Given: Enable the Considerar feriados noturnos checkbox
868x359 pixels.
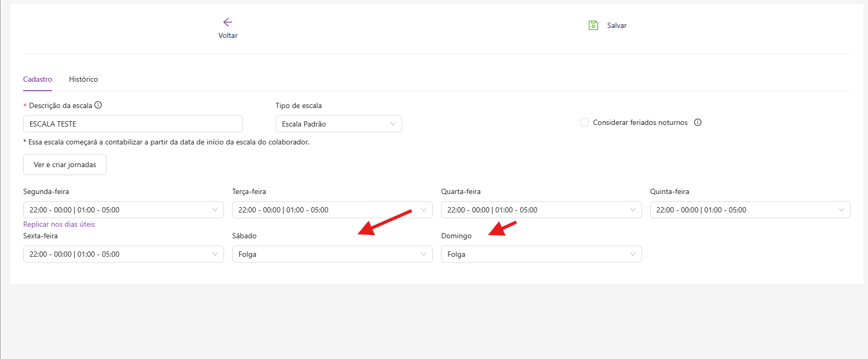Looking at the screenshot, I should [584, 122].
